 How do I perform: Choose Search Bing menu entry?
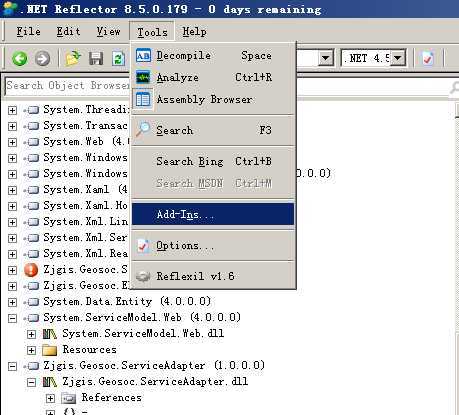click(x=213, y=161)
